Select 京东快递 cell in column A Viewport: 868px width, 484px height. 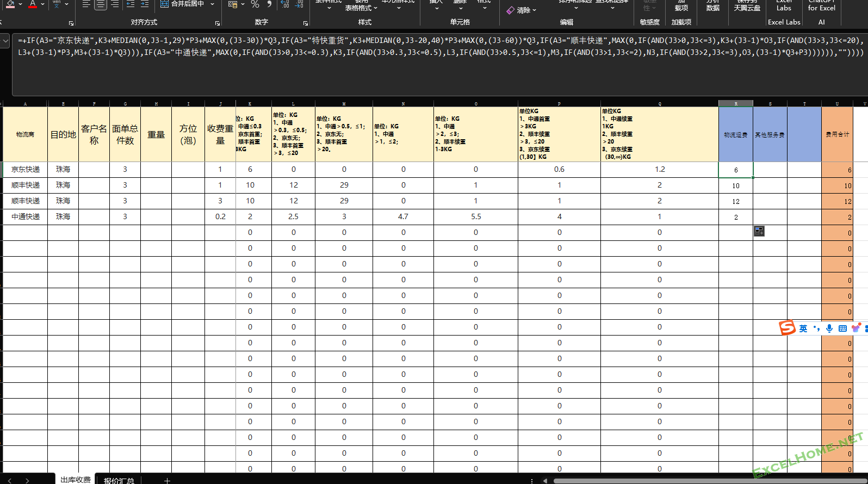pyautogui.click(x=26, y=169)
